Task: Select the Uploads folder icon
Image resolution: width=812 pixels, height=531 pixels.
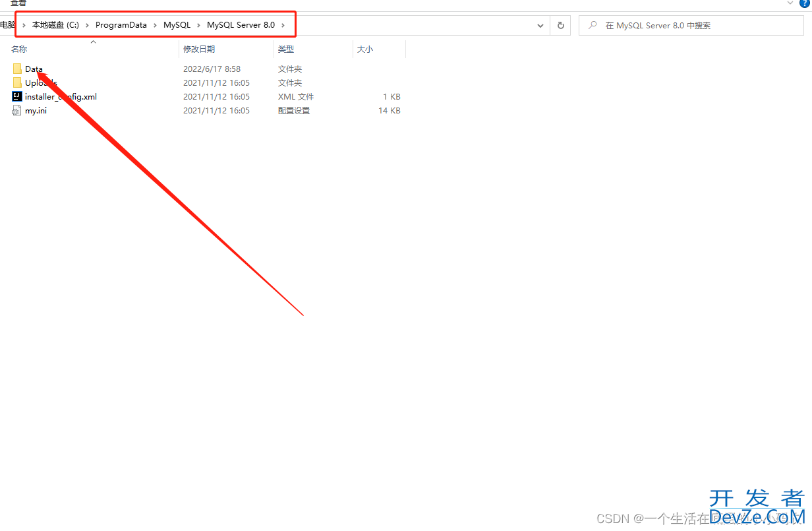Action: point(17,82)
